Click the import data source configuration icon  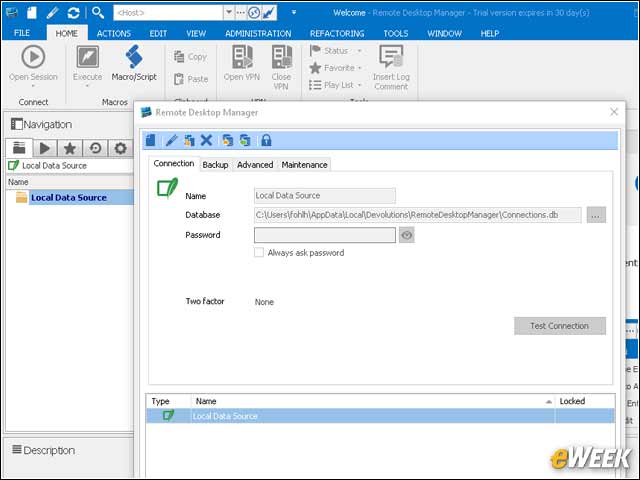(x=227, y=140)
